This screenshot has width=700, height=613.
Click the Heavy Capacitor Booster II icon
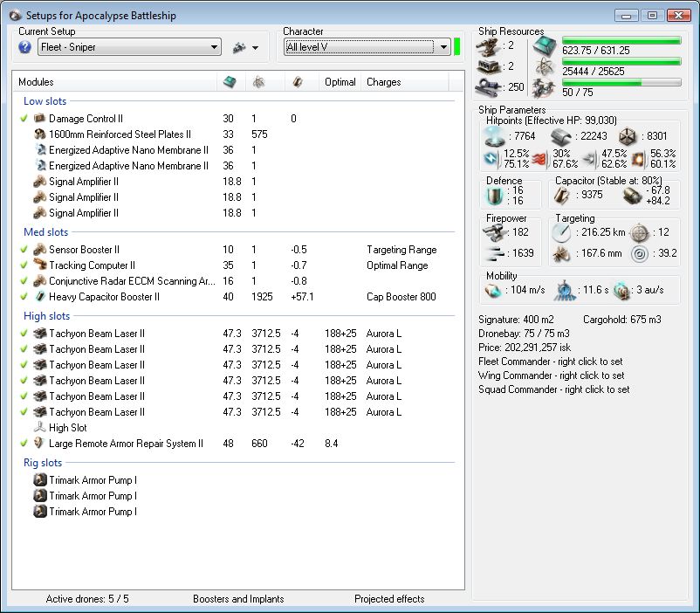39,297
